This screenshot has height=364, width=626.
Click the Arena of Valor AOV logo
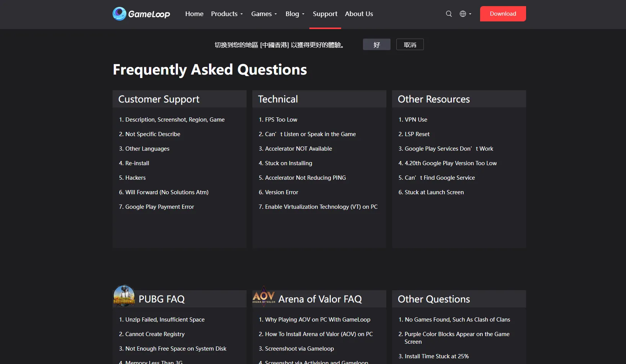click(x=264, y=296)
